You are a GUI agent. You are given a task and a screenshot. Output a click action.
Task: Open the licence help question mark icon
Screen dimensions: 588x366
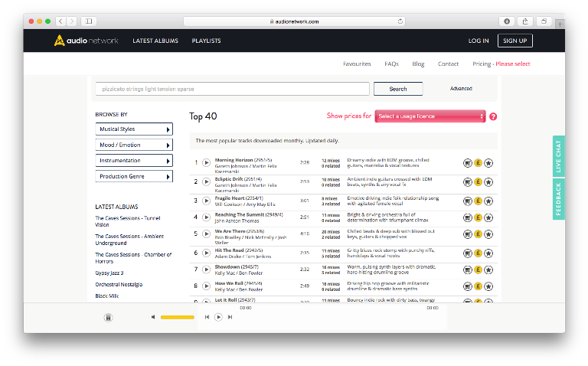tap(493, 116)
